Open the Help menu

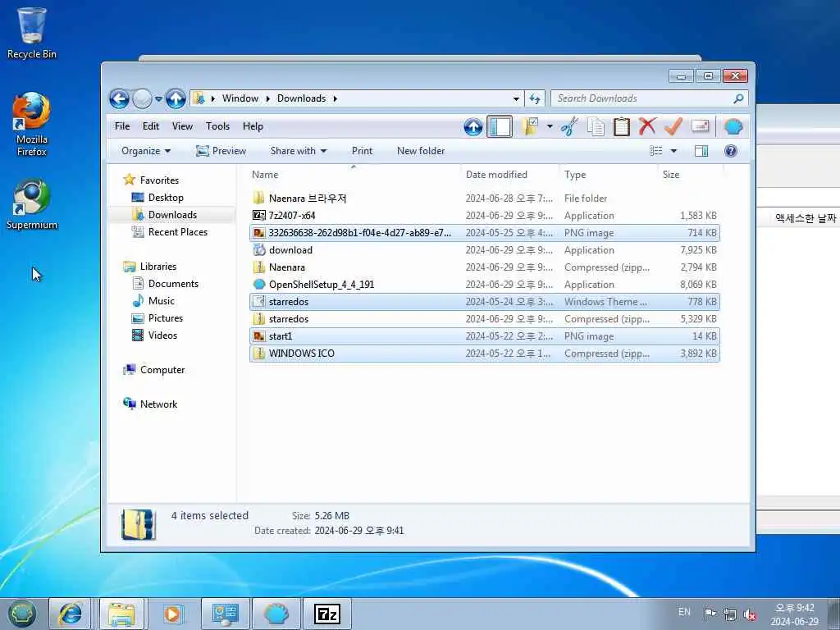point(253,126)
